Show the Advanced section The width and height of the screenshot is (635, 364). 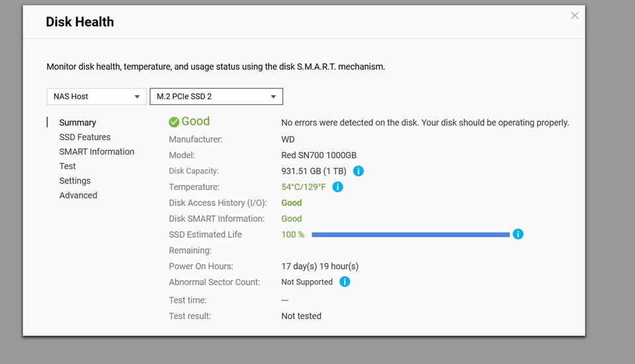click(x=78, y=196)
